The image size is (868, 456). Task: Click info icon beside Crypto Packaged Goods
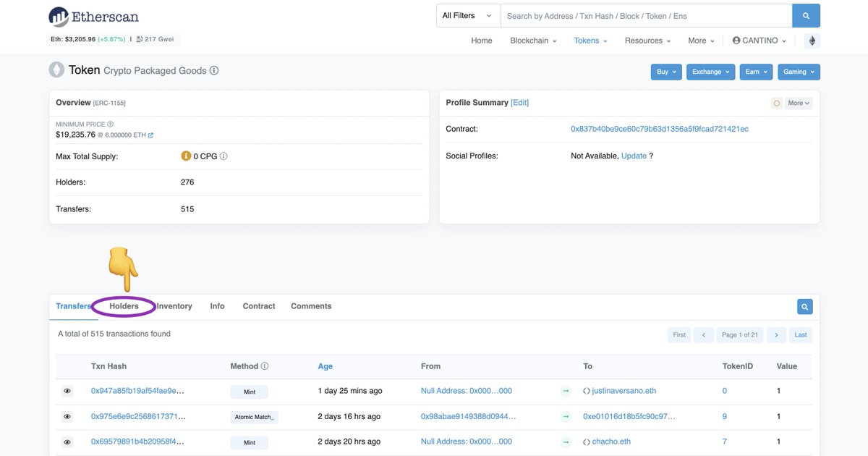(x=214, y=71)
